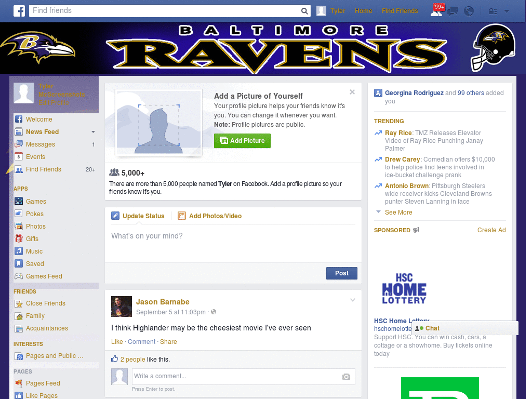Open Welcome in left sidebar
This screenshot has height=399, width=532.
(39, 119)
